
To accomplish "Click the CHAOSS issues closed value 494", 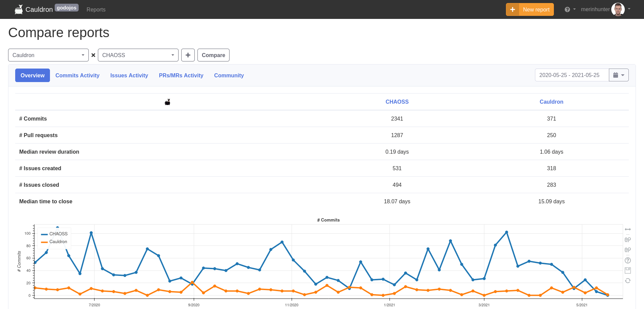I will [397, 185].
